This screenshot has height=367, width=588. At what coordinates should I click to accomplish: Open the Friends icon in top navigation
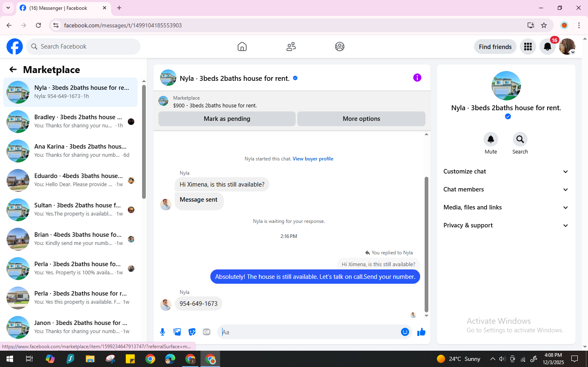291,47
